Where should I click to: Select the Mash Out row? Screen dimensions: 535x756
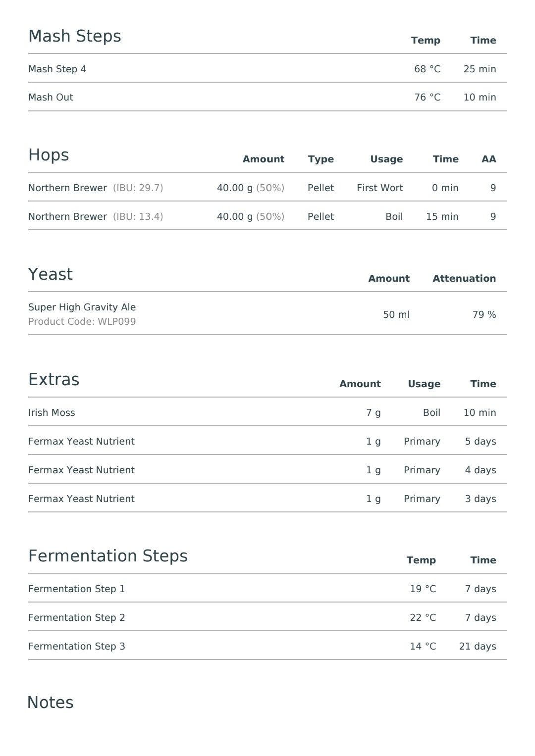267,97
